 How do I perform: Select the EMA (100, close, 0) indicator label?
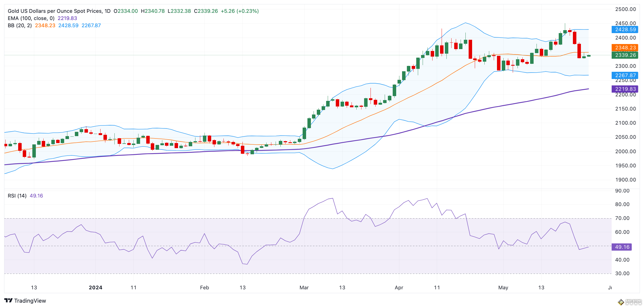(31, 18)
